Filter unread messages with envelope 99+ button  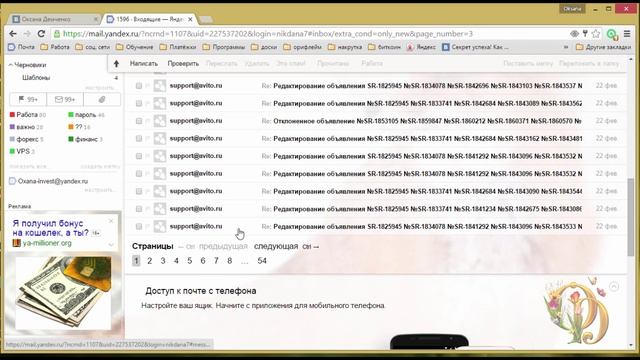65,99
